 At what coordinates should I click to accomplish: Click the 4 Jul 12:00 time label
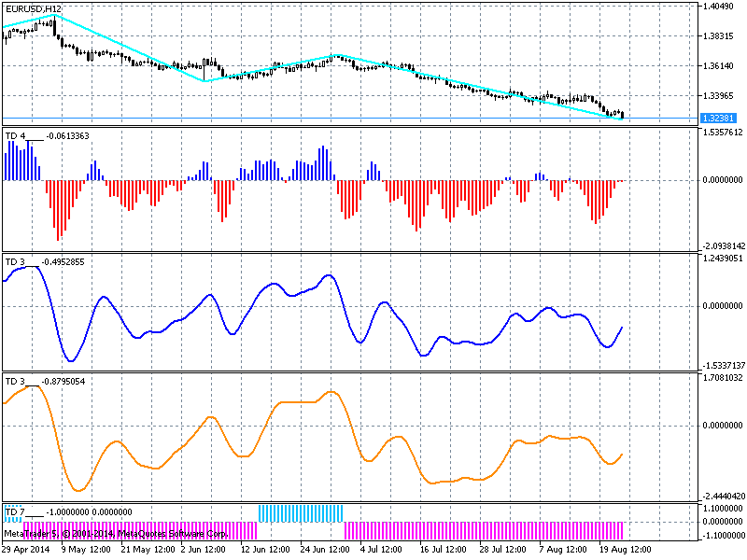click(381, 550)
